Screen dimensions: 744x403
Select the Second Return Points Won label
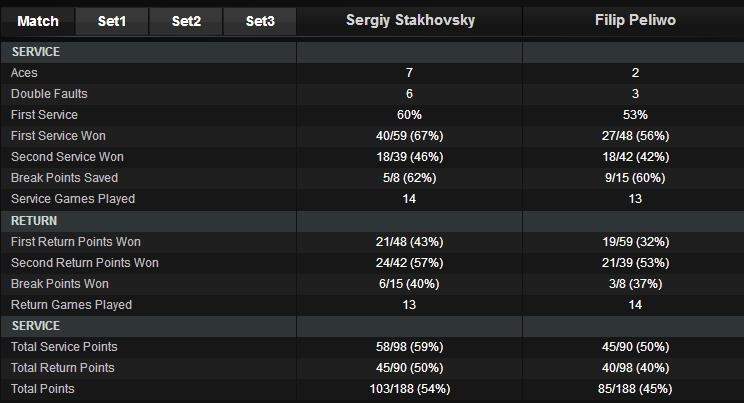[x=84, y=263]
